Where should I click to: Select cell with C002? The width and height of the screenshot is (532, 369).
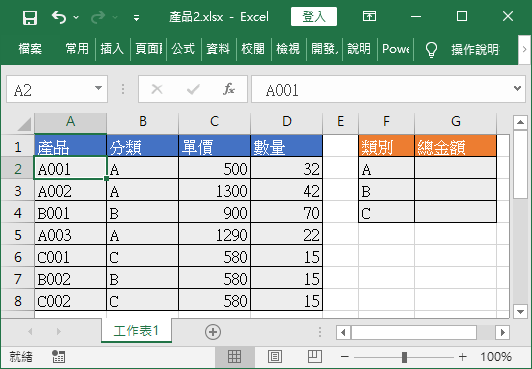tap(71, 300)
